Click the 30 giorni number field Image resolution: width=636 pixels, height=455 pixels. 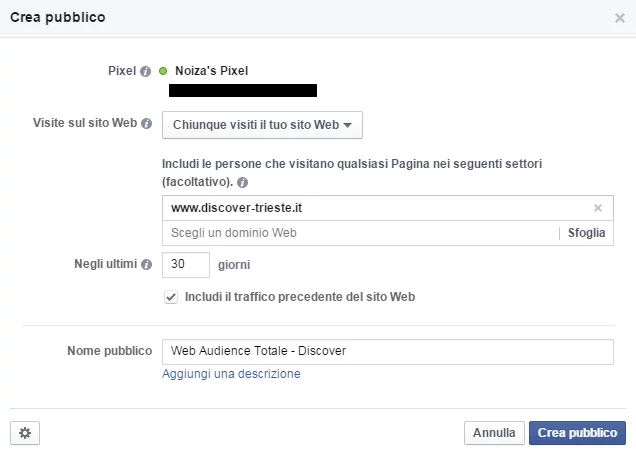186,265
